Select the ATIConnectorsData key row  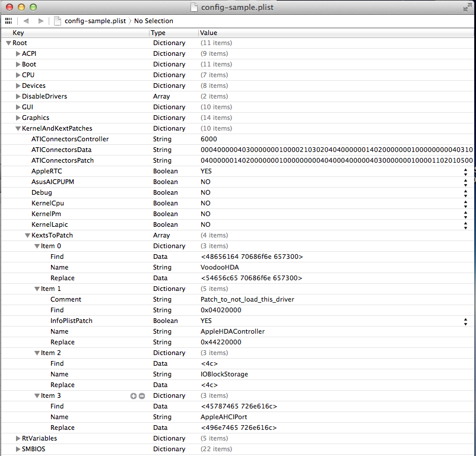pos(61,150)
